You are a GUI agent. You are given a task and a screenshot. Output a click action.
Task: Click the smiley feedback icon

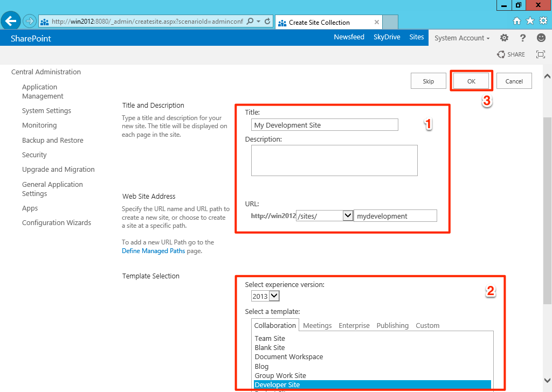(541, 38)
